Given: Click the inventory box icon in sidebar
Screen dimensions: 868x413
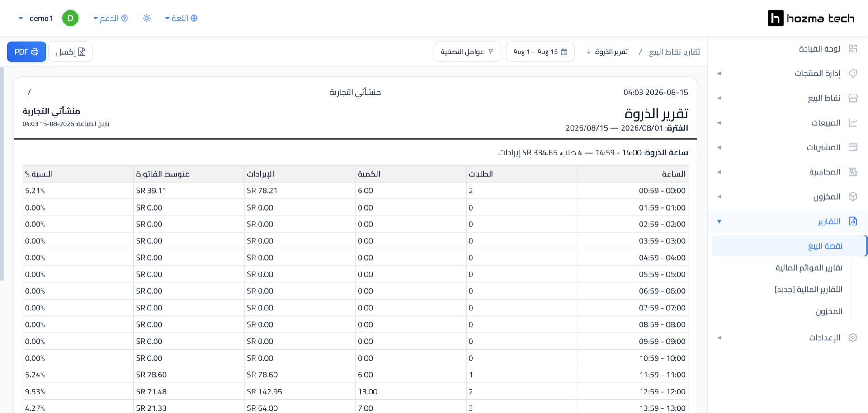Looking at the screenshot, I should click(x=853, y=197).
